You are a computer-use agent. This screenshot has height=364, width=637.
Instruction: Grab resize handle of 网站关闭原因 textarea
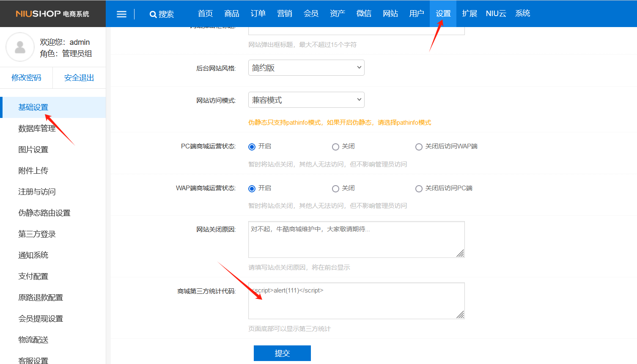(461, 254)
